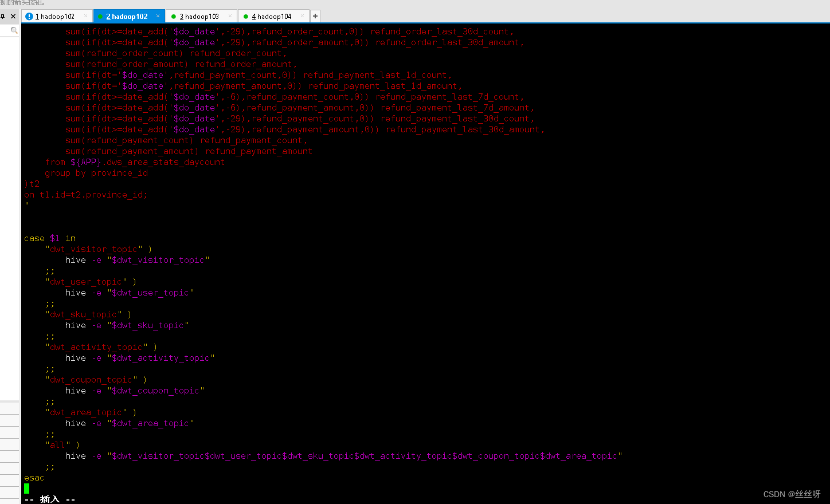830x504 pixels.
Task: Click the "dwt_visitor_topic" ) case label
Action: (x=99, y=249)
